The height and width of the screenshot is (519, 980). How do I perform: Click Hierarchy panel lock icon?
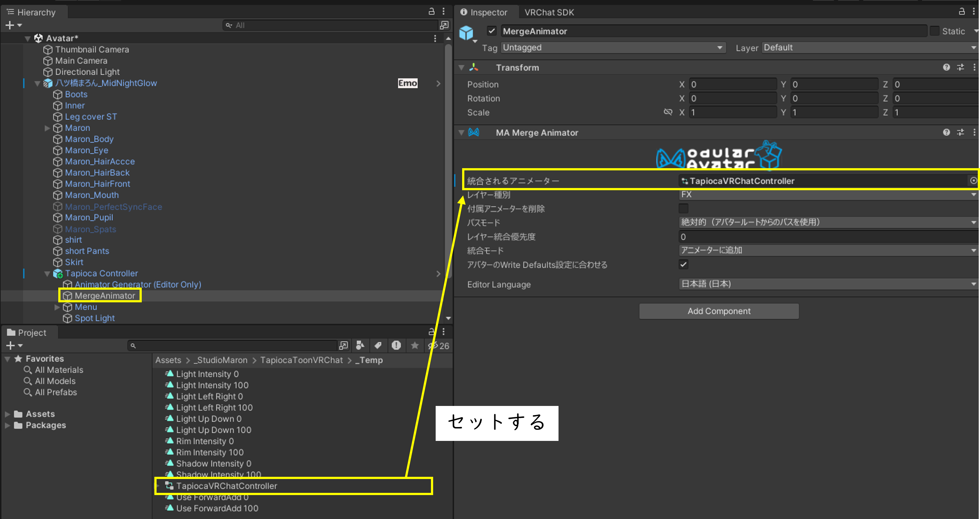432,11
